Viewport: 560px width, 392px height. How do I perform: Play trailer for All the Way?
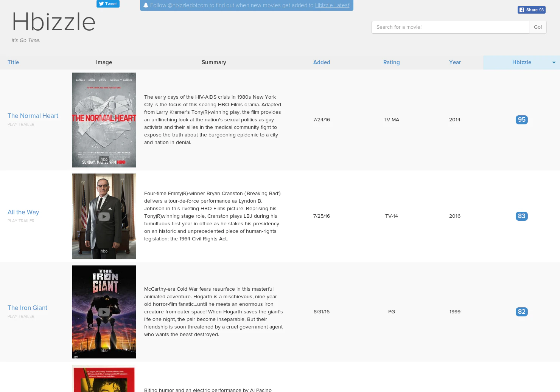click(x=21, y=221)
